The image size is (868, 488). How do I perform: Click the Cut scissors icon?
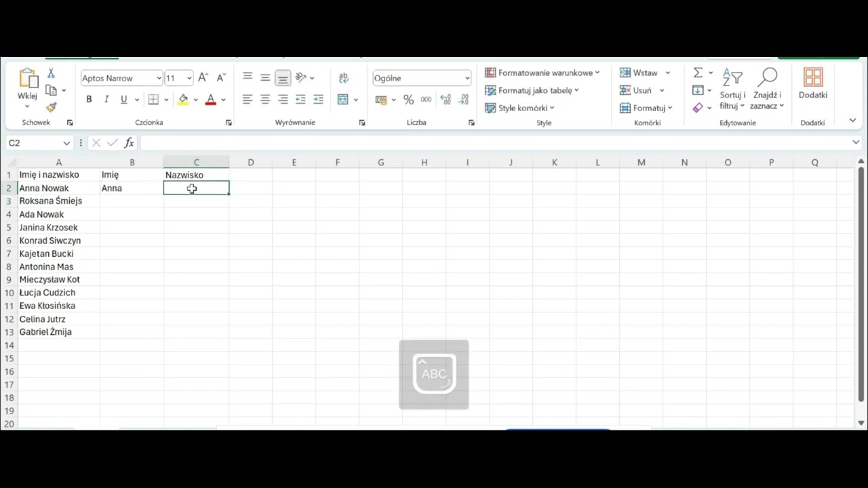click(51, 73)
